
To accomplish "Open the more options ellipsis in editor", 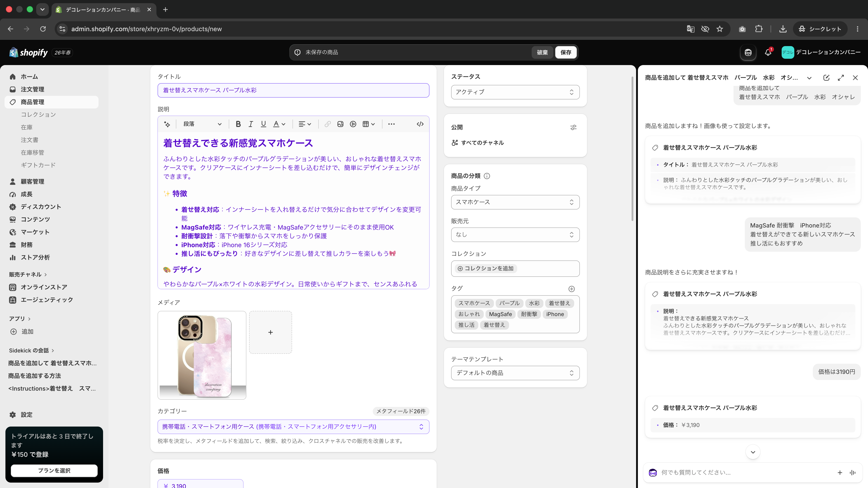I will click(x=391, y=124).
